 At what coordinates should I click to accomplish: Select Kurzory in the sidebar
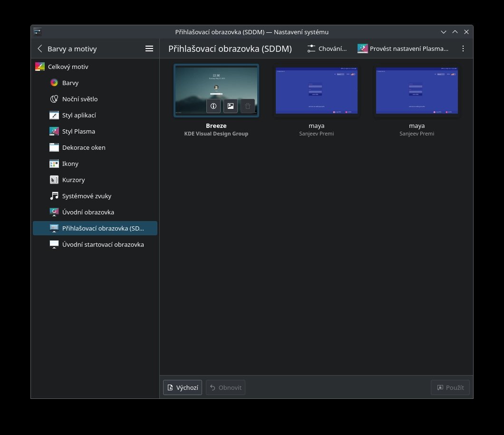point(73,180)
